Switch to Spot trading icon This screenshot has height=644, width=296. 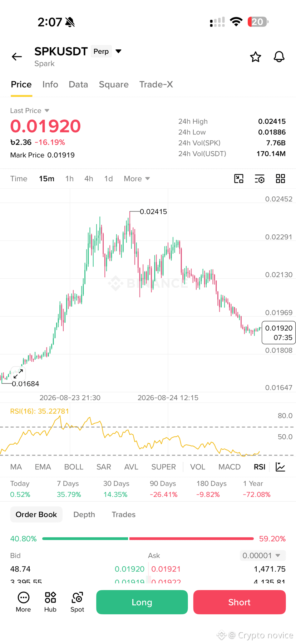(77, 602)
